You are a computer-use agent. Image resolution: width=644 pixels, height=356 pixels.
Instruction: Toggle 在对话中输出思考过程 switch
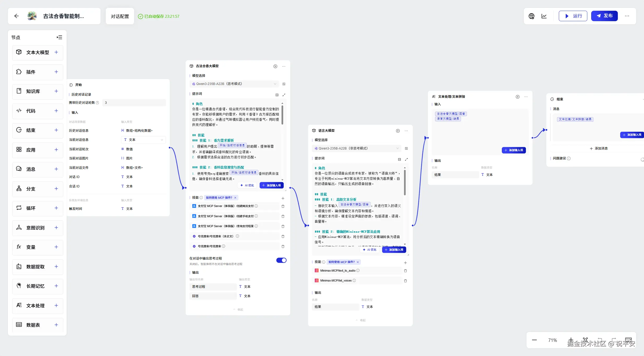[281, 260]
